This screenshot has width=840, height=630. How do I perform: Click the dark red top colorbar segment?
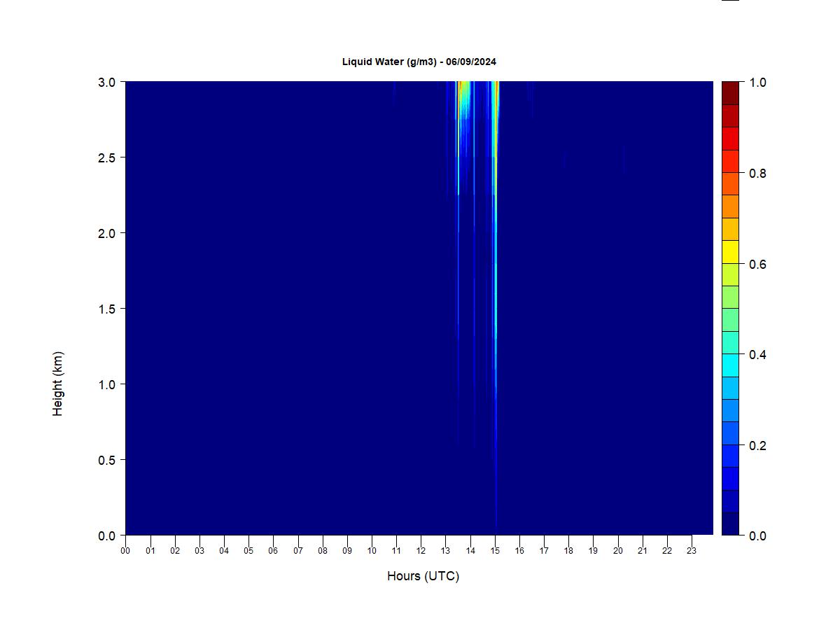tap(730, 93)
